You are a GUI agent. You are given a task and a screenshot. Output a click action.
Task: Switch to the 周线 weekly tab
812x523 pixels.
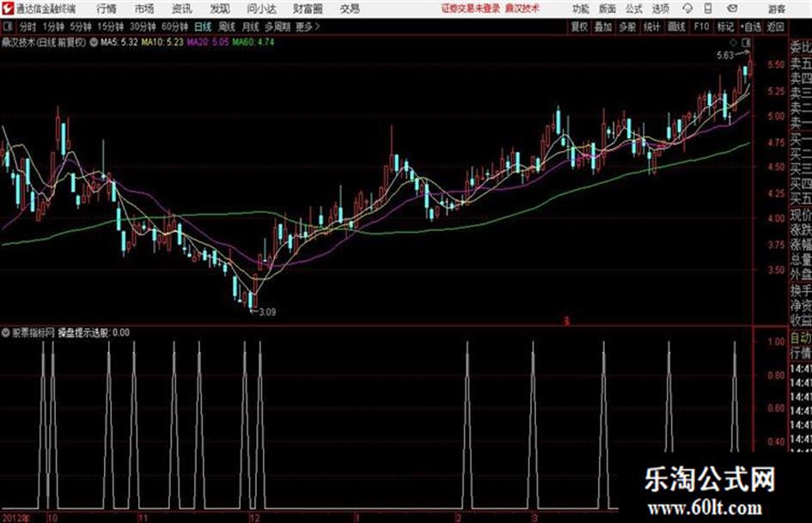tap(227, 27)
